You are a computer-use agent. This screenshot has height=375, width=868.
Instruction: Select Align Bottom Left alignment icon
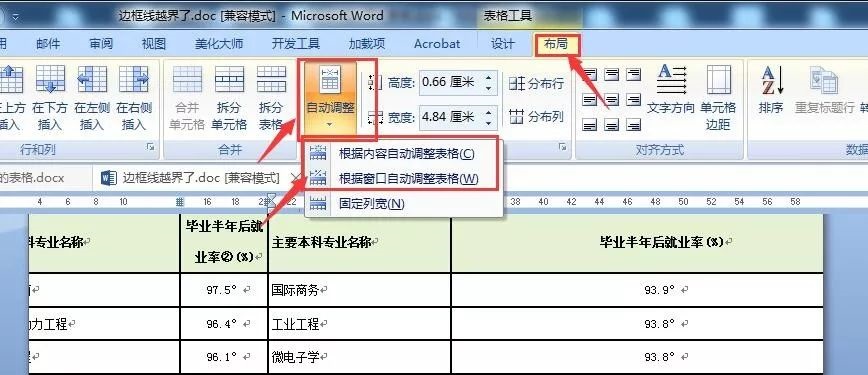click(x=591, y=125)
